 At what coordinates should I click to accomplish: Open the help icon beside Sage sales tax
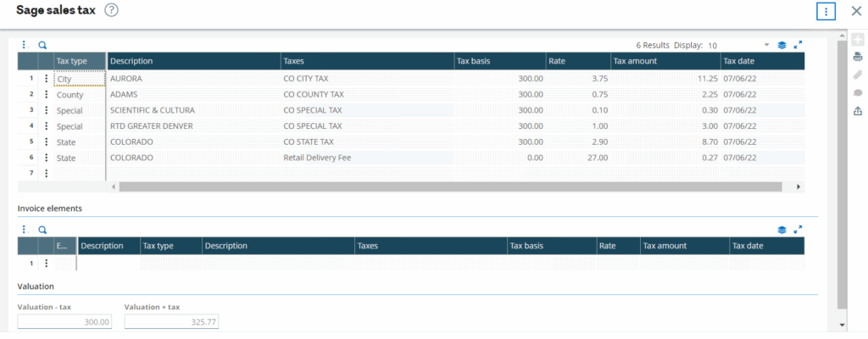point(111,10)
